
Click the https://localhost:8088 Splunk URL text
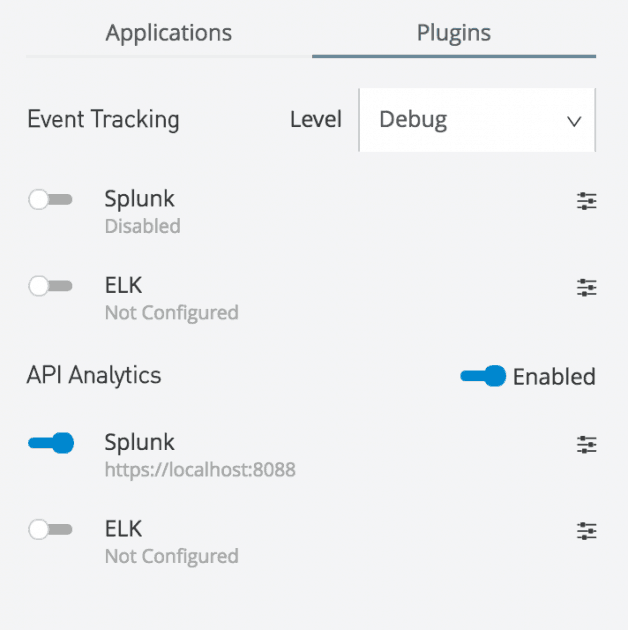pyautogui.click(x=200, y=469)
